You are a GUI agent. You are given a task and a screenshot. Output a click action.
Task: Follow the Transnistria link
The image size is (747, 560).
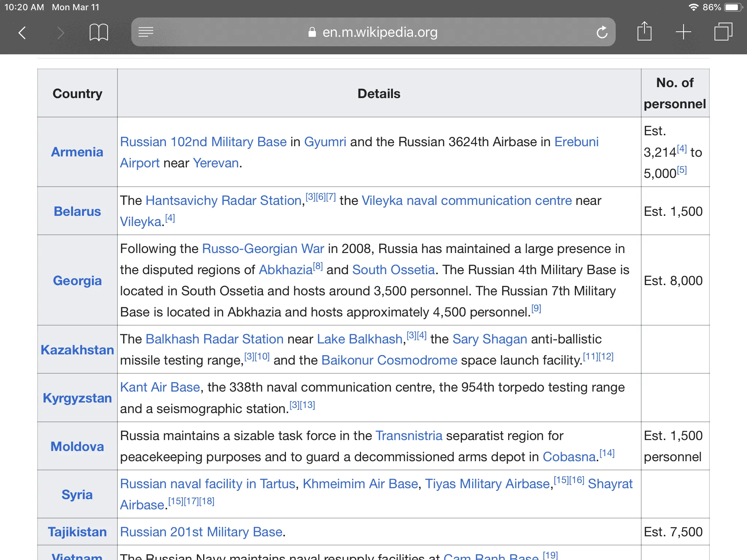pos(409,436)
